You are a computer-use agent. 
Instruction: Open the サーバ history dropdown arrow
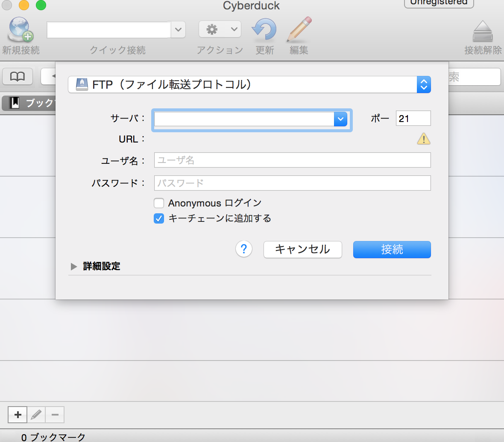click(340, 119)
